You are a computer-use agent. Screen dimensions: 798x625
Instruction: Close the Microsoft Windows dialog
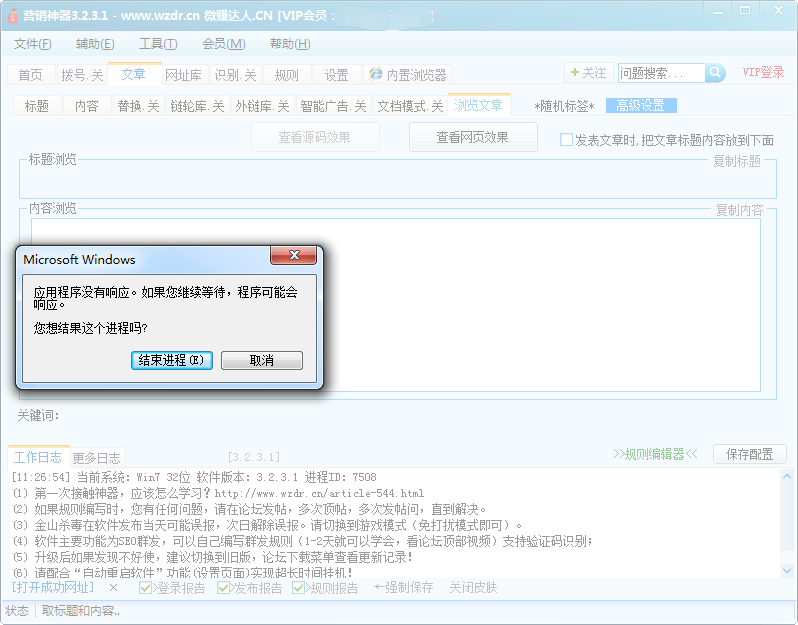[x=294, y=255]
